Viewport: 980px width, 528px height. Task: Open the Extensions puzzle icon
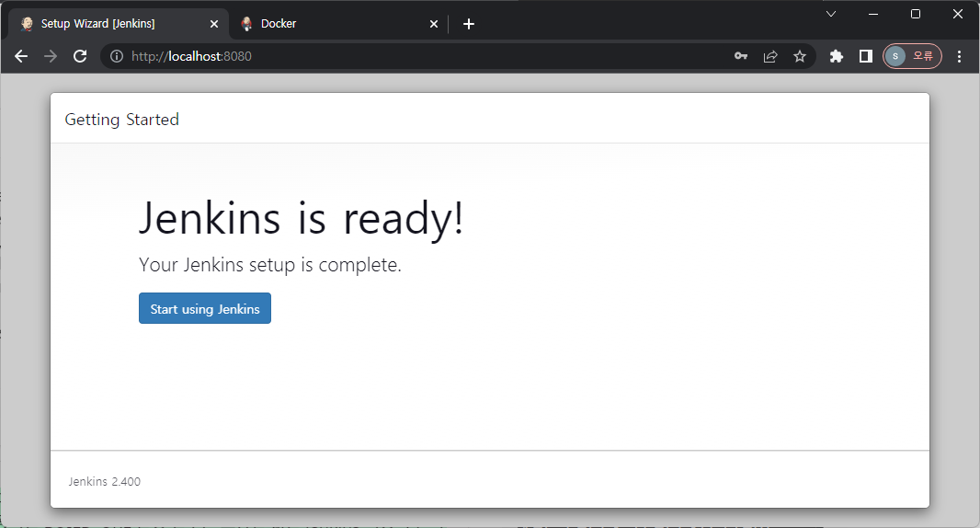(x=837, y=56)
